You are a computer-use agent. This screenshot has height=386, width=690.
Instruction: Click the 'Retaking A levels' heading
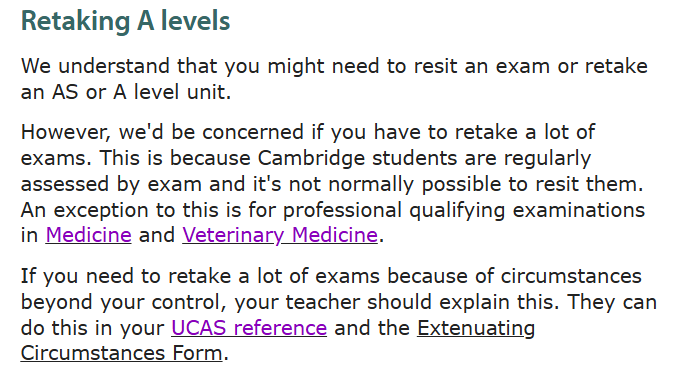(x=125, y=21)
